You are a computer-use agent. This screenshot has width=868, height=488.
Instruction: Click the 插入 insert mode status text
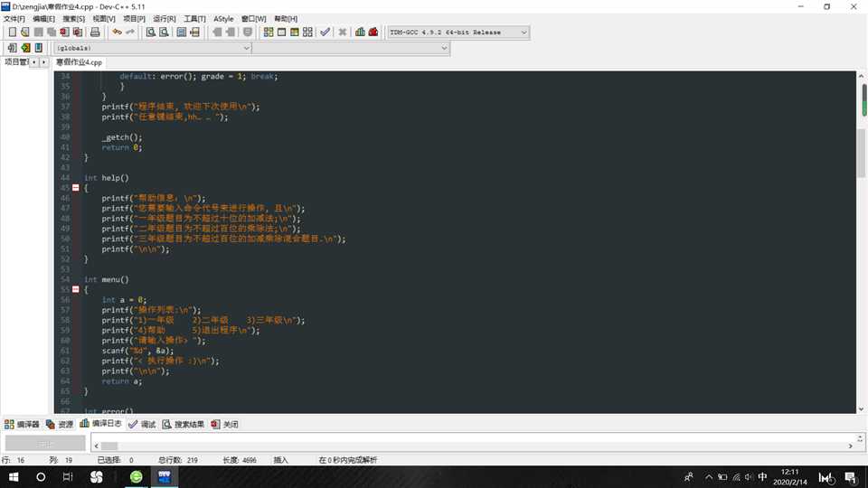pos(280,460)
